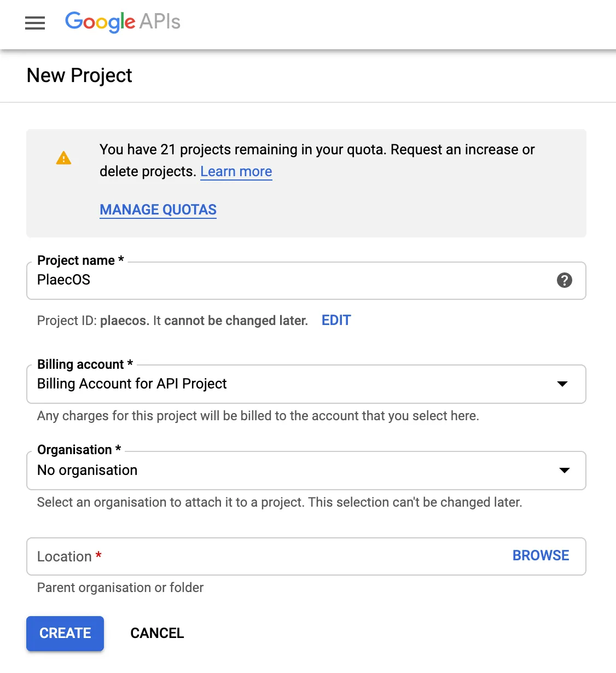Click the Billing account dropdown arrow icon
Viewport: 616px width, 673px height.
[x=562, y=384]
